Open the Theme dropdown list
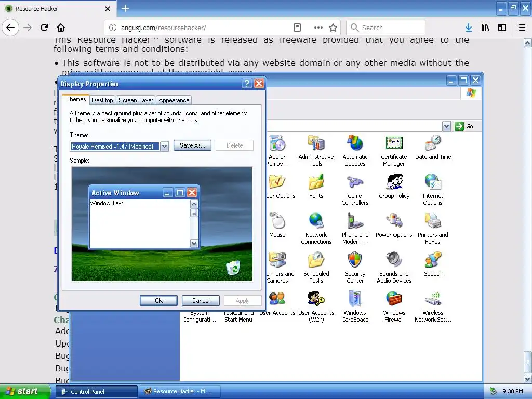The height and width of the screenshot is (399, 532). tap(165, 146)
